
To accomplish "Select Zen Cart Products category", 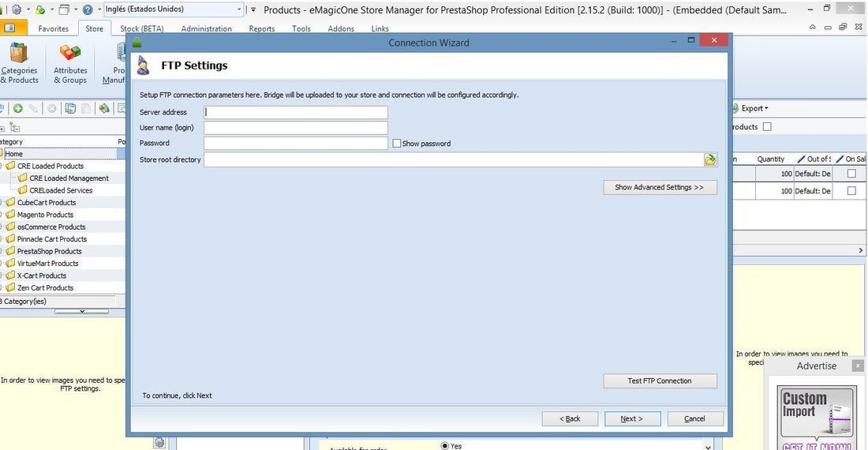I will tap(46, 288).
